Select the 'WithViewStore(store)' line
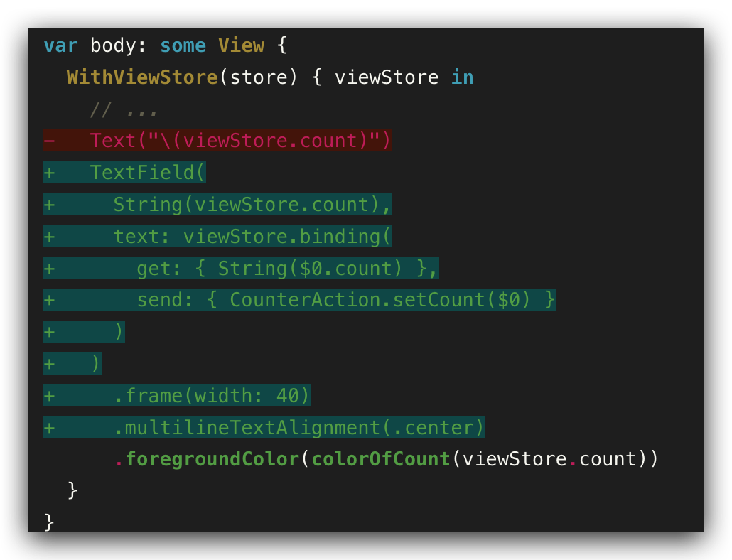The height and width of the screenshot is (560, 732). [270, 77]
